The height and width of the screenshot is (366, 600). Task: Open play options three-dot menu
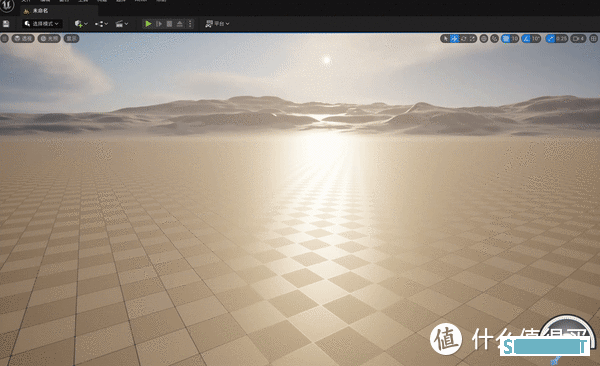point(189,24)
